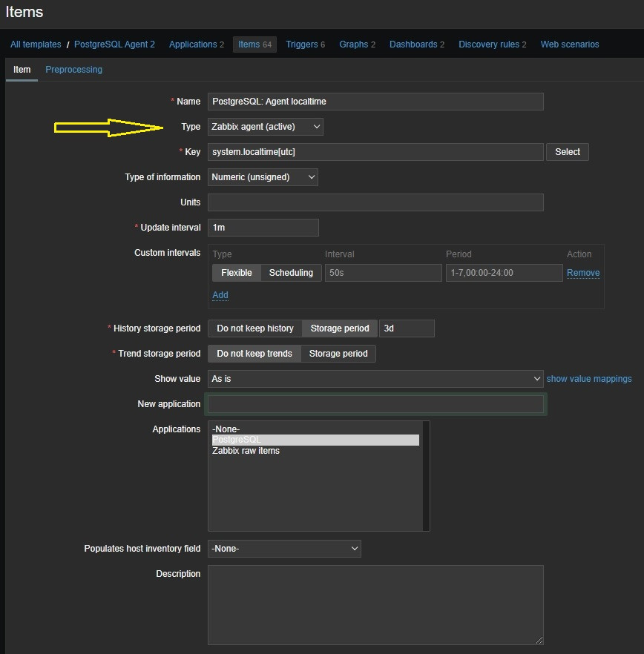Screen dimensions: 644x654
Task: Open show value mappings link
Action: pos(589,379)
